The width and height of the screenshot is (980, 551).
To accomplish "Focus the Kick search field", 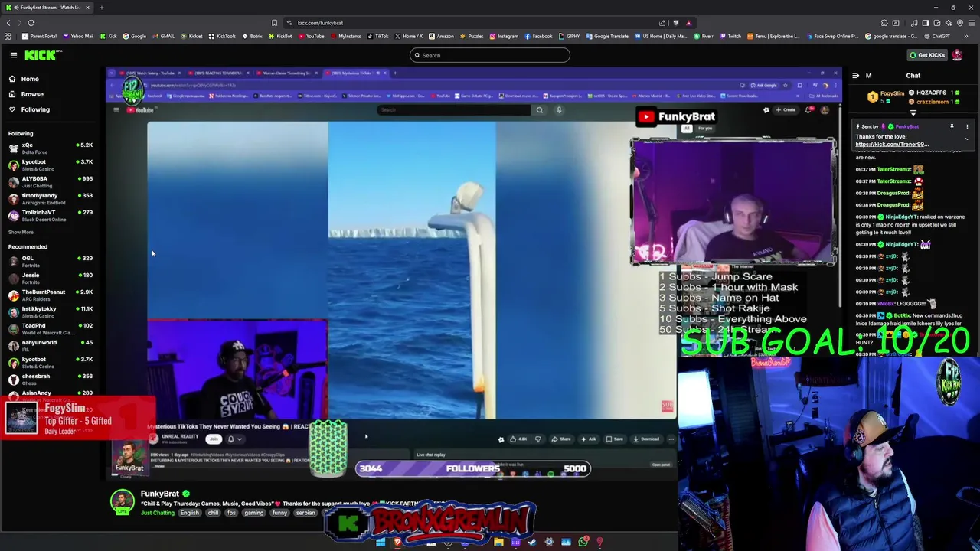I will [490, 55].
